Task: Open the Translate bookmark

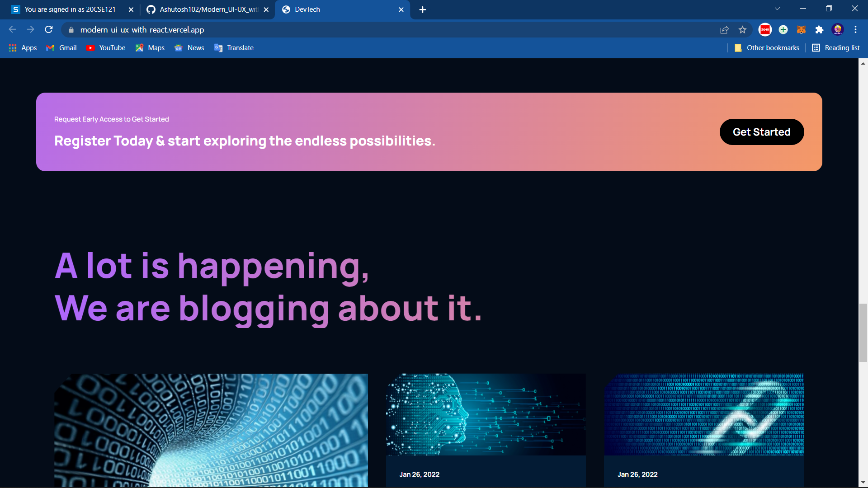Action: (234, 48)
